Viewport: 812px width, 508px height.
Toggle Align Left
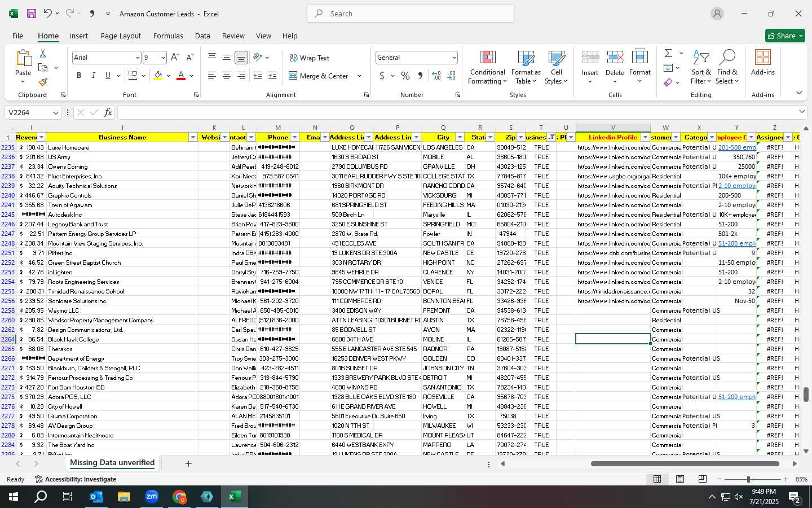click(x=212, y=76)
